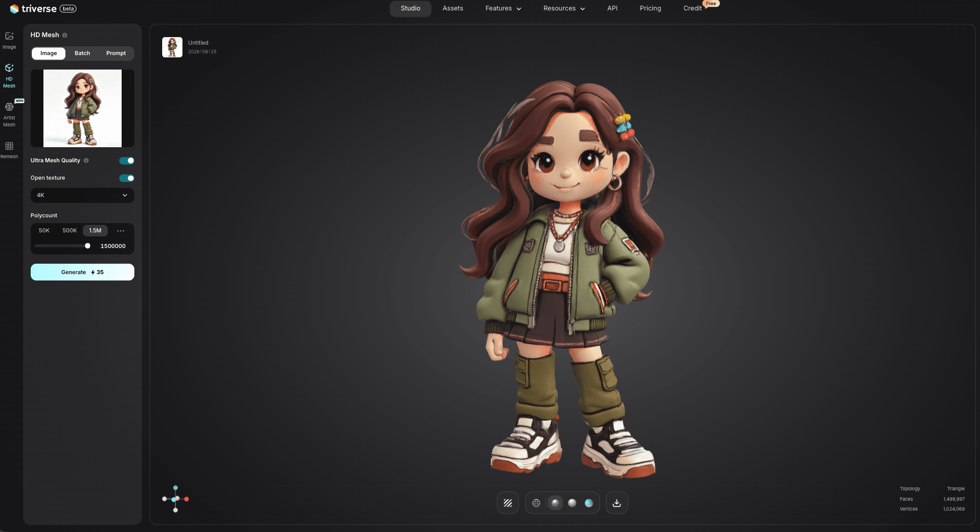Click the info icon beside Ultra Mesh Quality
This screenshot has height=532, width=980.
coord(86,161)
